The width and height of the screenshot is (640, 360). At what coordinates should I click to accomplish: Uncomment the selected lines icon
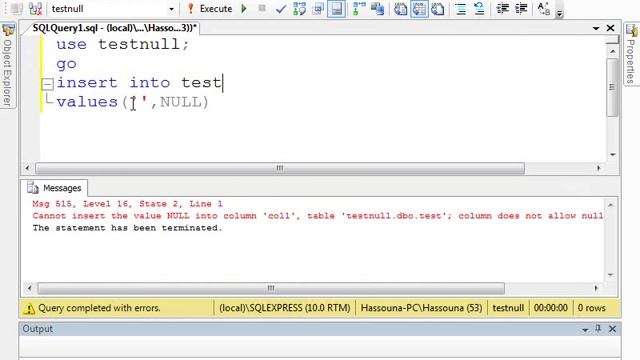pos(479,9)
